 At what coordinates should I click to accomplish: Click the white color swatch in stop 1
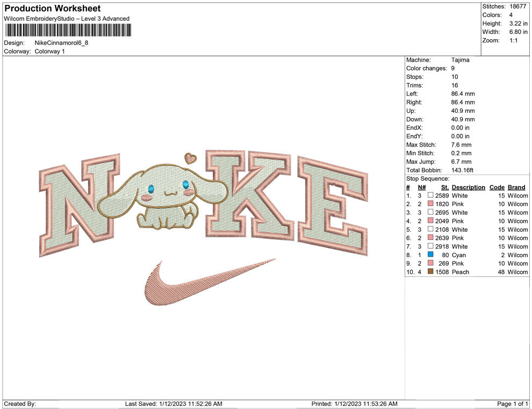430,195
